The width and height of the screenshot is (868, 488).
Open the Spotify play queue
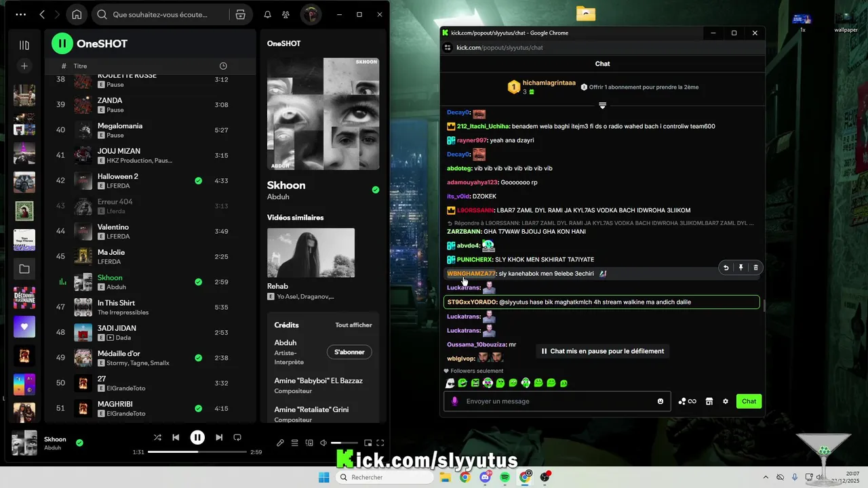coord(295,443)
